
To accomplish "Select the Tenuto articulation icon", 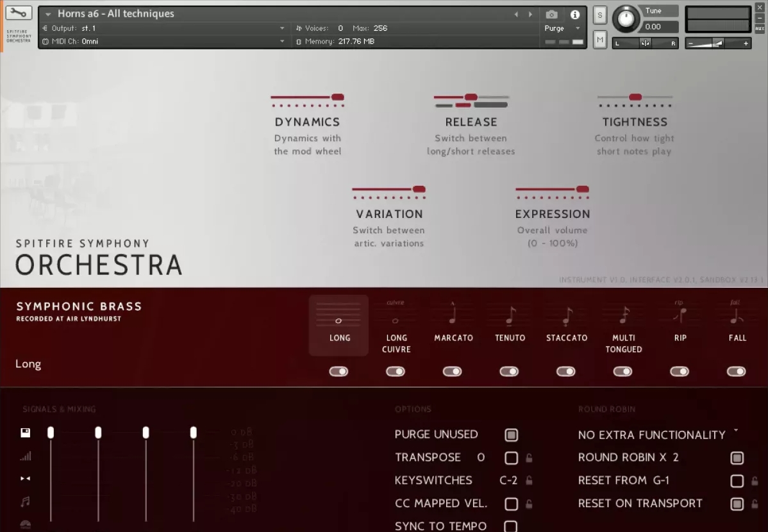I will [510, 315].
